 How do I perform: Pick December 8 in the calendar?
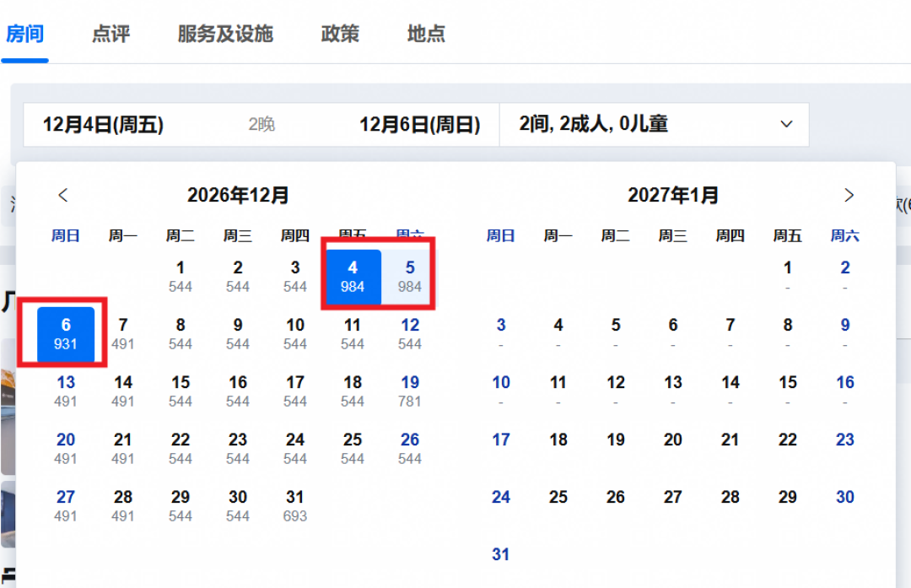pyautogui.click(x=181, y=333)
